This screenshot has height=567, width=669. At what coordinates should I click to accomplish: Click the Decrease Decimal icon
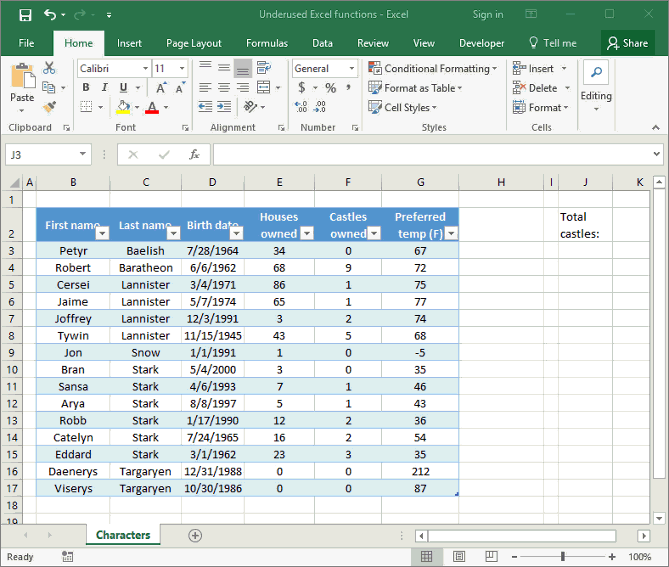tap(320, 107)
